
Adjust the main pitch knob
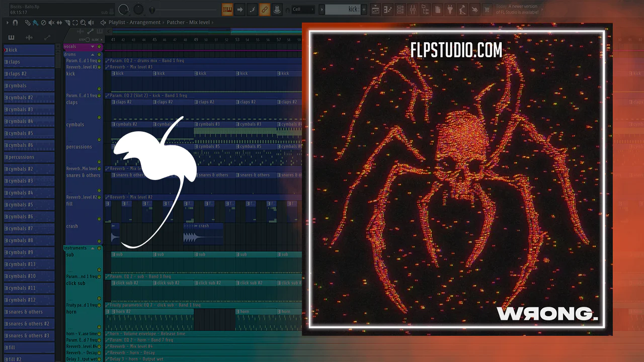139,10
